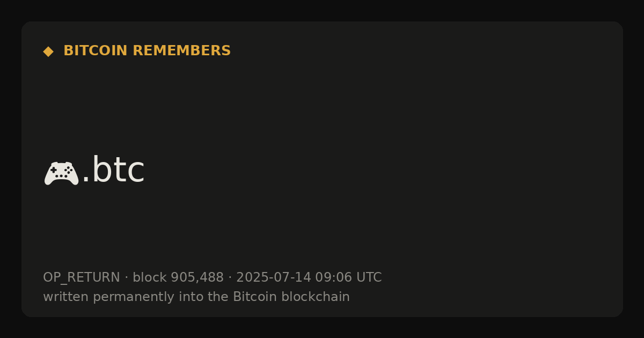Click the face buttons on controller emoji

(69, 170)
